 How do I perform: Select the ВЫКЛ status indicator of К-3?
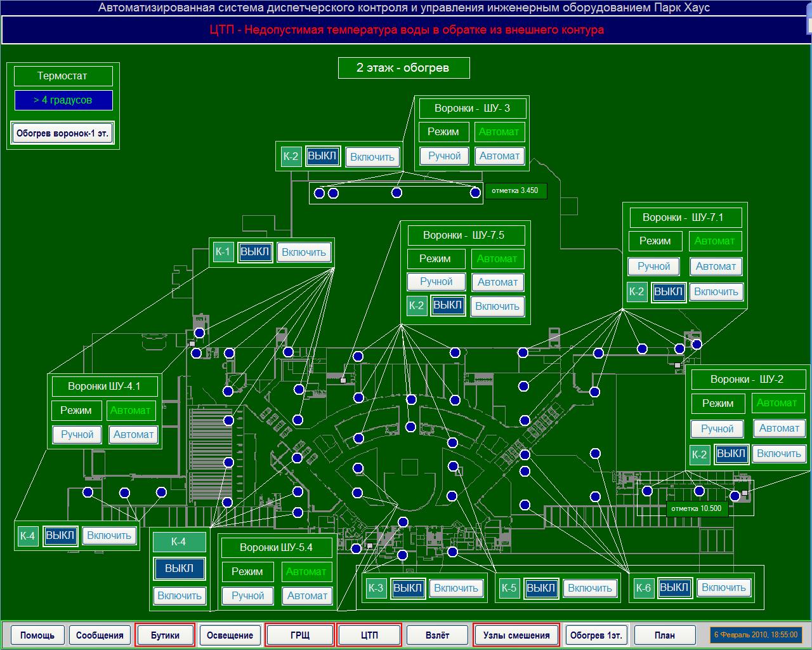click(x=408, y=588)
